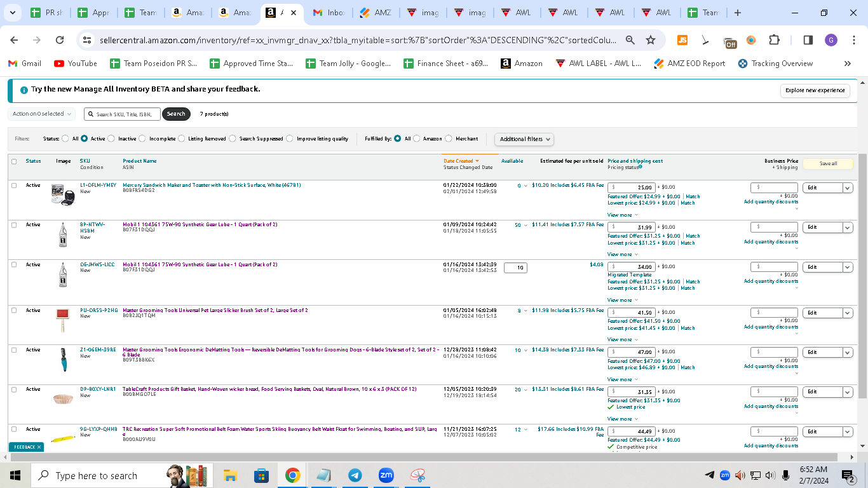Click the page's vertical scrollbar
This screenshot has height=488, width=868.
862,276
